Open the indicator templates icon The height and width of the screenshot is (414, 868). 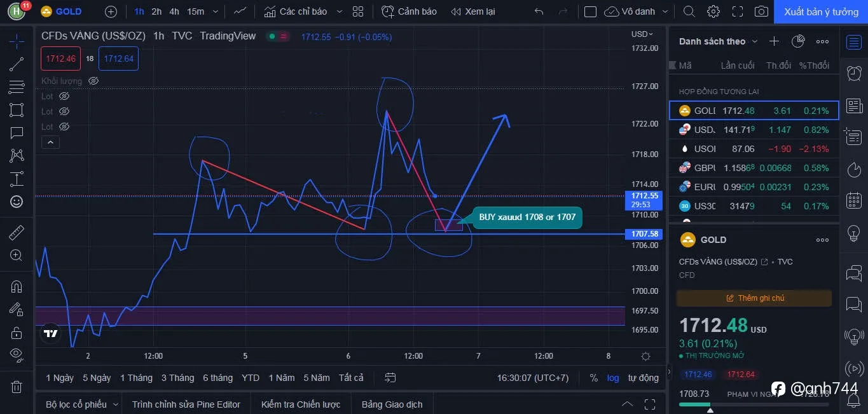[358, 11]
